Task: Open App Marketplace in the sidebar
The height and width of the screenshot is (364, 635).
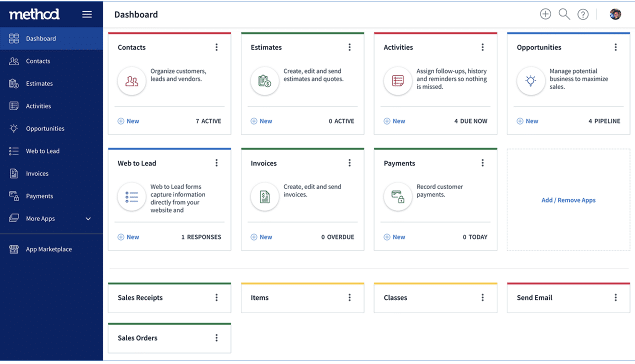Action: [51, 249]
